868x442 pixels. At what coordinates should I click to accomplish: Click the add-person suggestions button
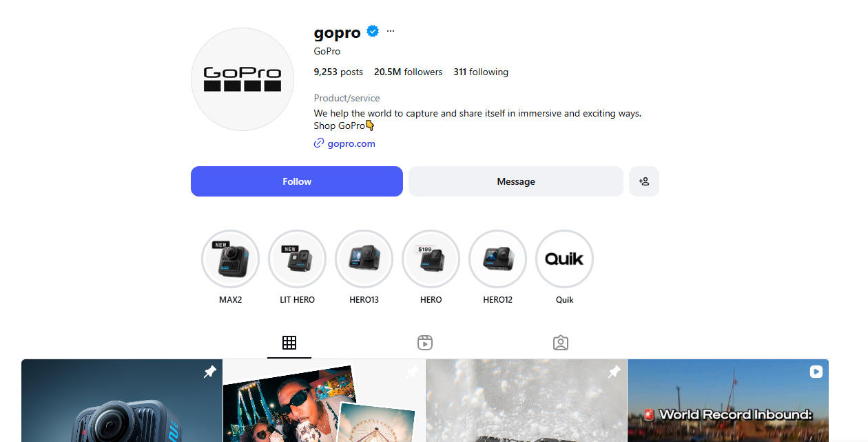click(644, 181)
